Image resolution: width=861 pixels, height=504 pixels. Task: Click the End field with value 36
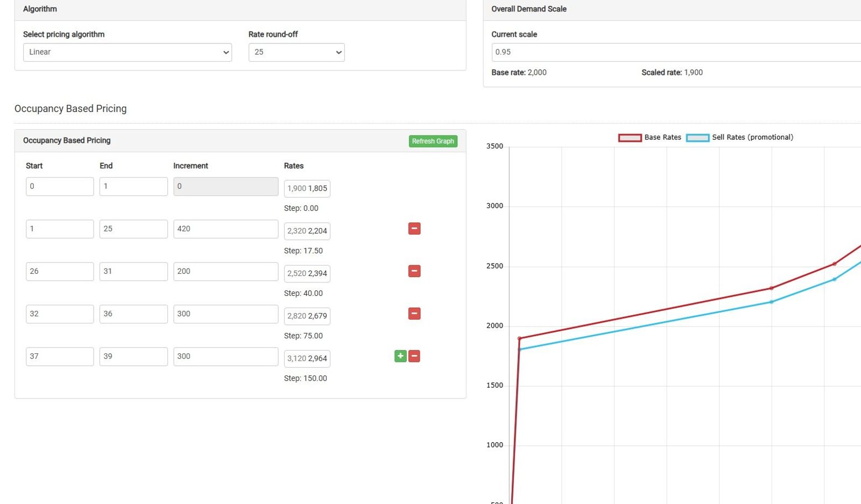pos(133,314)
